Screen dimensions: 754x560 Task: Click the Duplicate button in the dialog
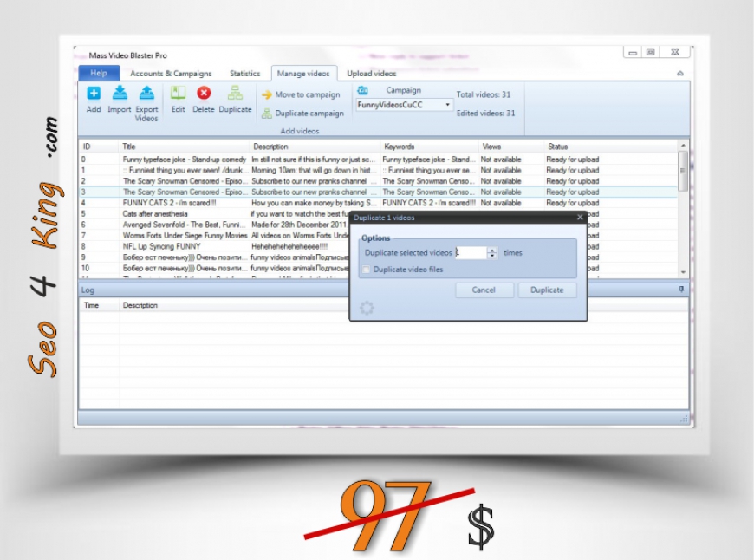tap(547, 290)
